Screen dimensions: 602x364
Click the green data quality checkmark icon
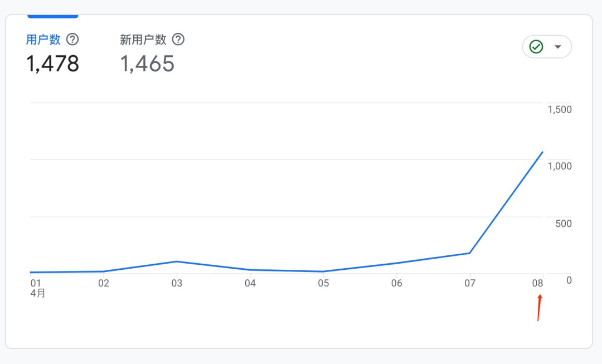[x=536, y=47]
